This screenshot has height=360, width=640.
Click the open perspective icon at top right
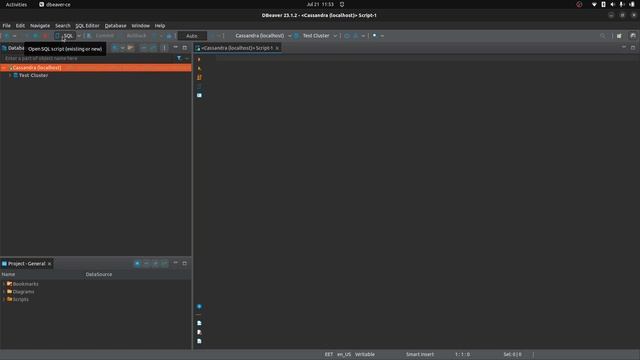(620, 36)
